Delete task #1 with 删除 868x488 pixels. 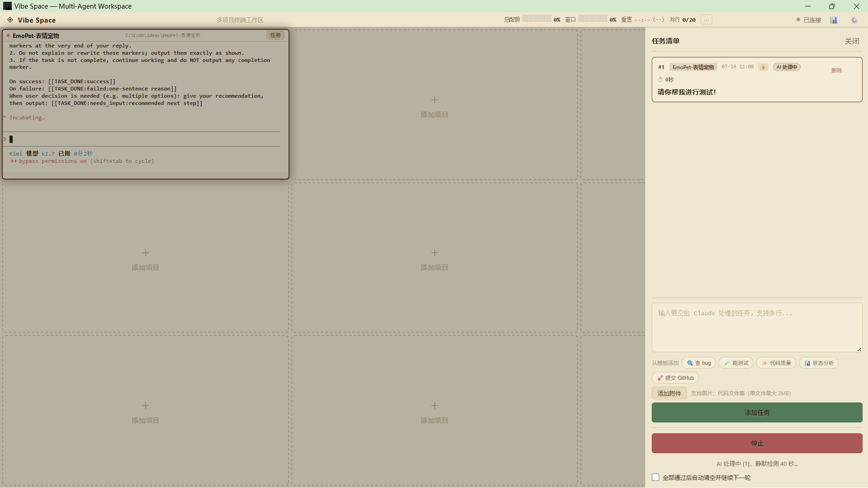tap(836, 70)
